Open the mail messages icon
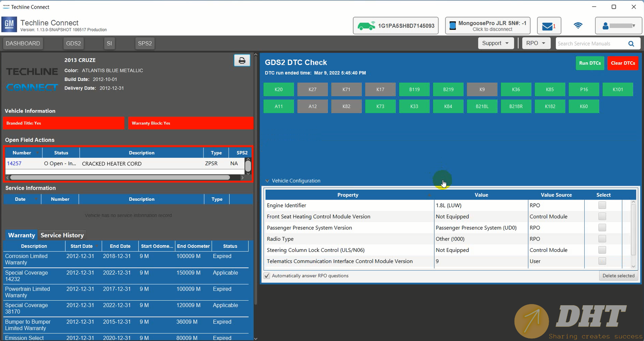The image size is (644, 341). 548,26
